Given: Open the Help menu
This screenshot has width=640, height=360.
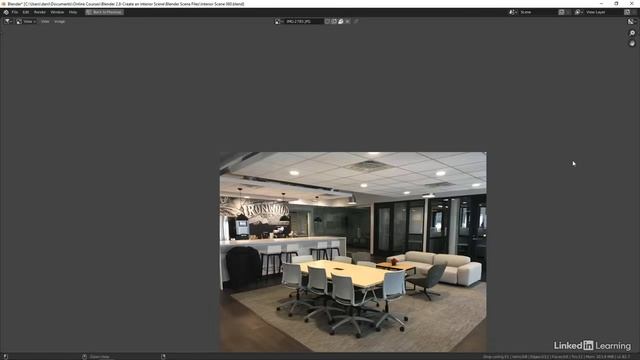Looking at the screenshot, I should 73,12.
